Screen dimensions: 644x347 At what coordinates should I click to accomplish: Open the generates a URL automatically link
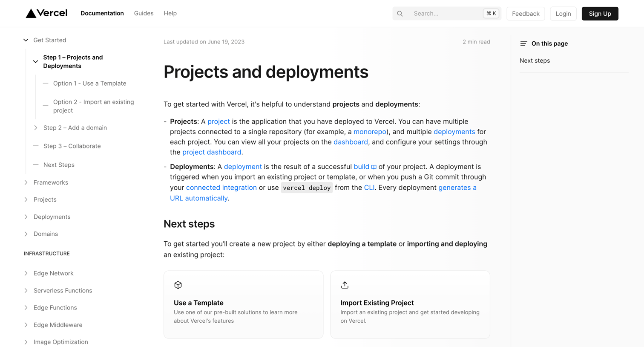(457, 188)
